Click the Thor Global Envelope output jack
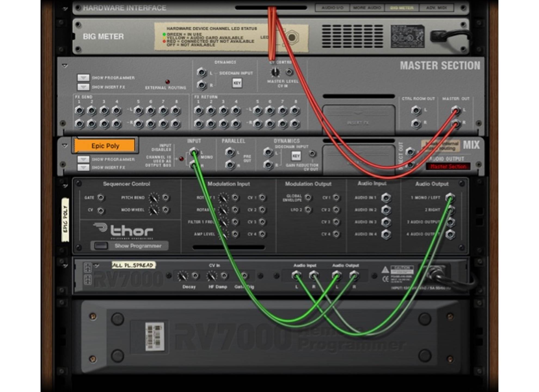 tap(308, 198)
